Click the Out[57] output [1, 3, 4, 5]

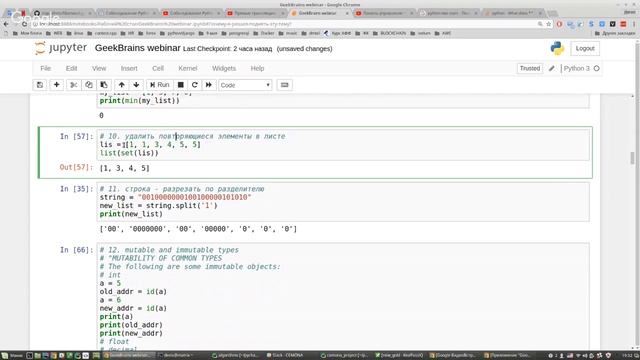(124, 168)
